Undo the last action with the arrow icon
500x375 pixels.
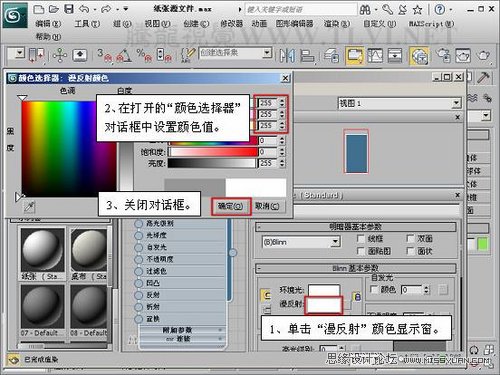pyautogui.click(x=84, y=9)
